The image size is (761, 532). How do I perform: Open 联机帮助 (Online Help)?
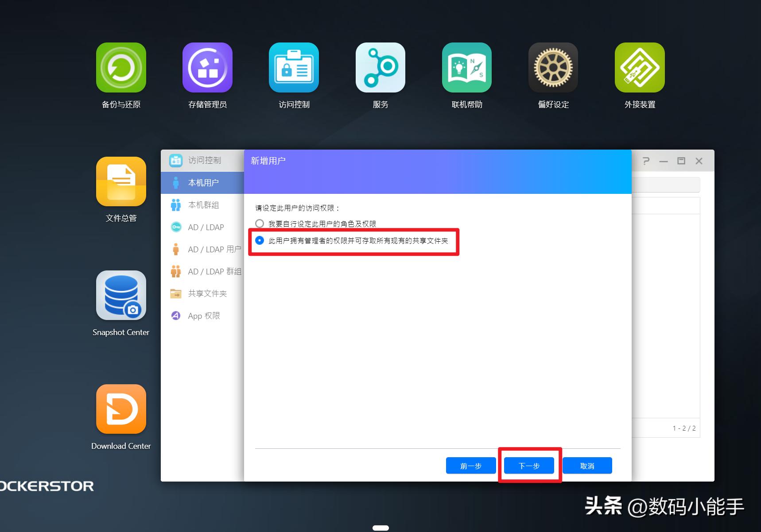(466, 68)
